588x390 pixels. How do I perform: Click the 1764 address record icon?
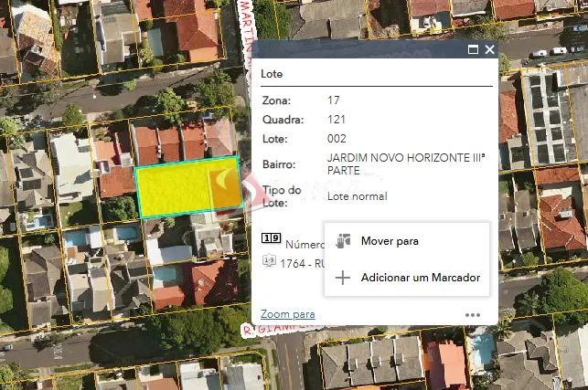269,260
